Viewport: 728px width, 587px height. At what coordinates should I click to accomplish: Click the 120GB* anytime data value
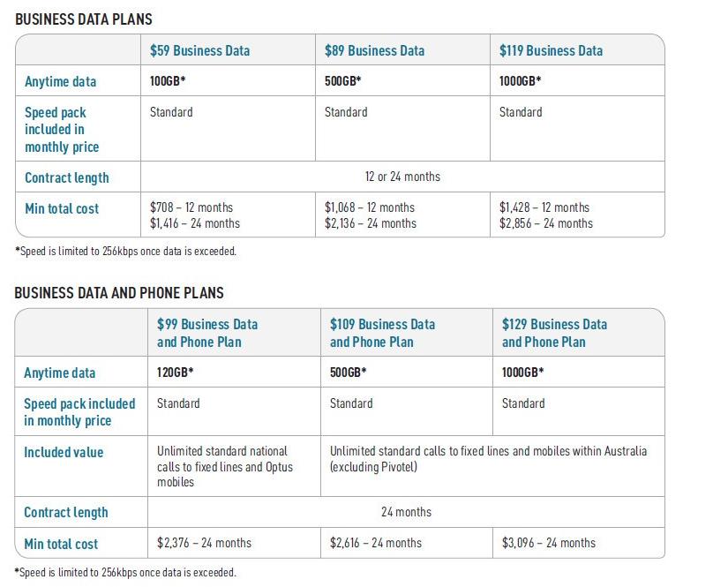[175, 372]
